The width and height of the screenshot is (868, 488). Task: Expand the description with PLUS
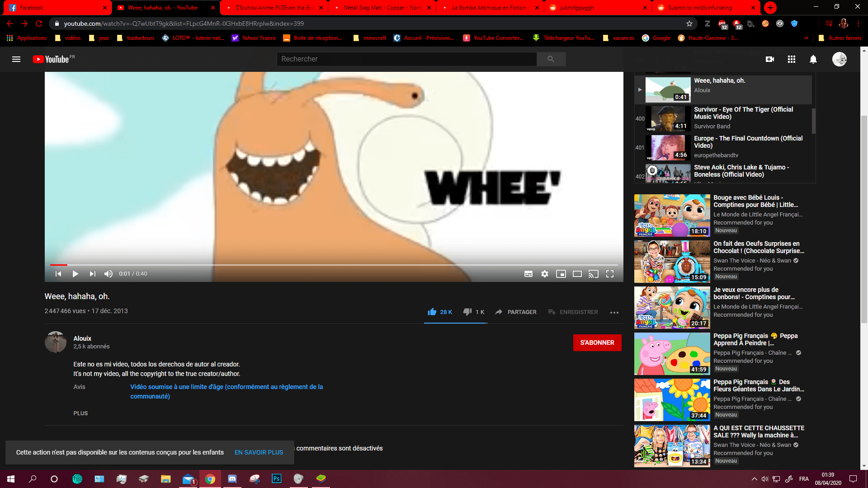coord(80,413)
